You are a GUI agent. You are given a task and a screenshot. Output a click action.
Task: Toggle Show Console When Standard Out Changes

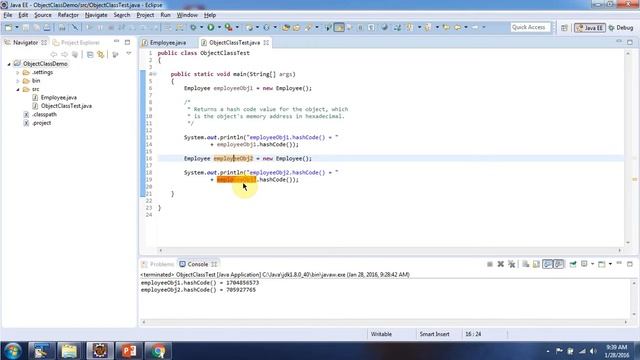pos(547,264)
